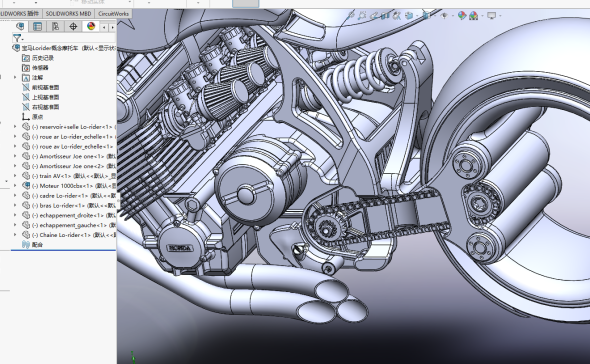Select the 注解 annotations item

pos(33,78)
